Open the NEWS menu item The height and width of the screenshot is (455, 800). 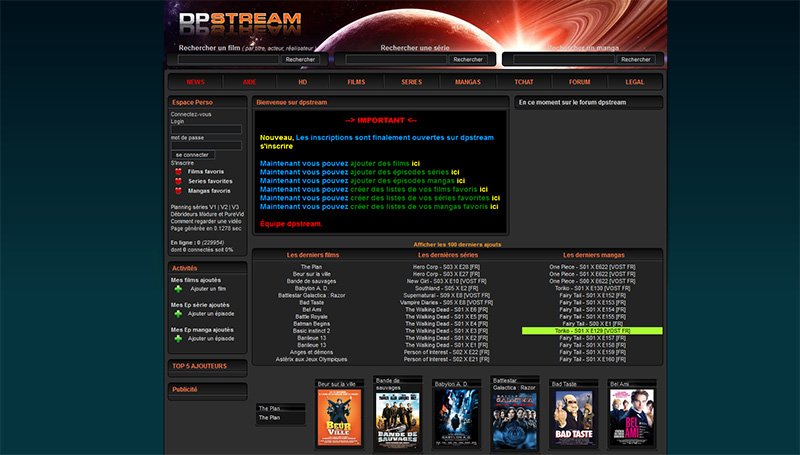(x=195, y=82)
